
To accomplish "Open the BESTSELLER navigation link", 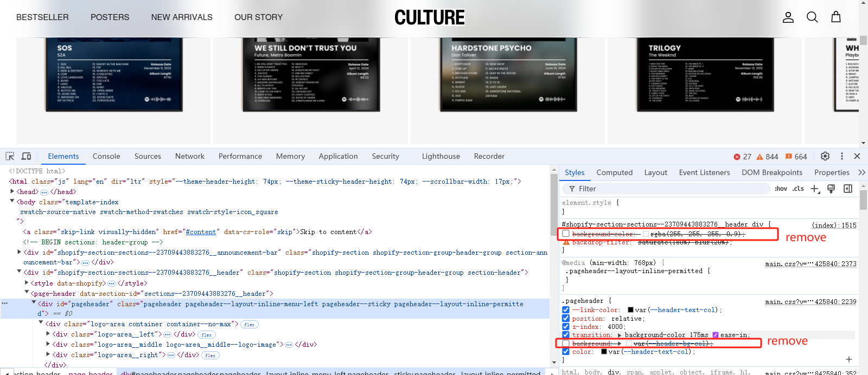I will [42, 17].
